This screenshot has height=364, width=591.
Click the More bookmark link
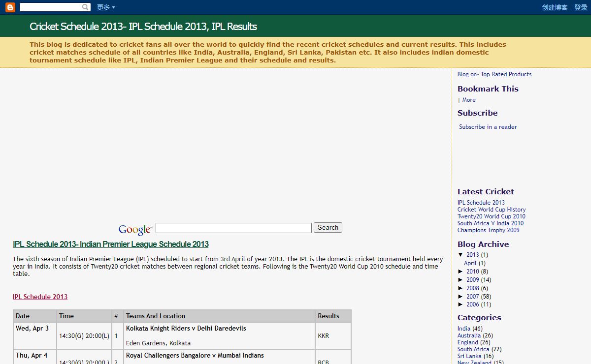pyautogui.click(x=469, y=100)
